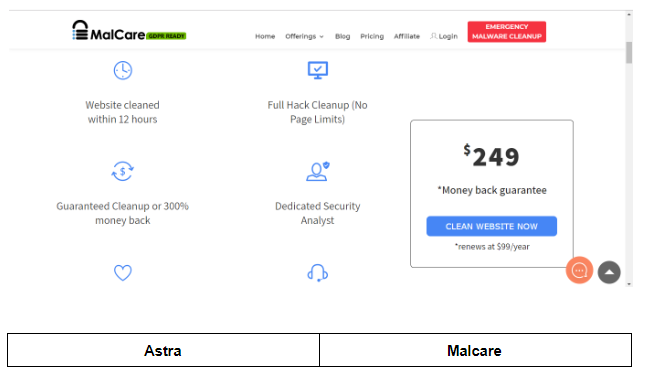Viewport: 646px width, 382px height.
Task: Expand the Offerings dropdown menu
Action: pyautogui.click(x=304, y=36)
